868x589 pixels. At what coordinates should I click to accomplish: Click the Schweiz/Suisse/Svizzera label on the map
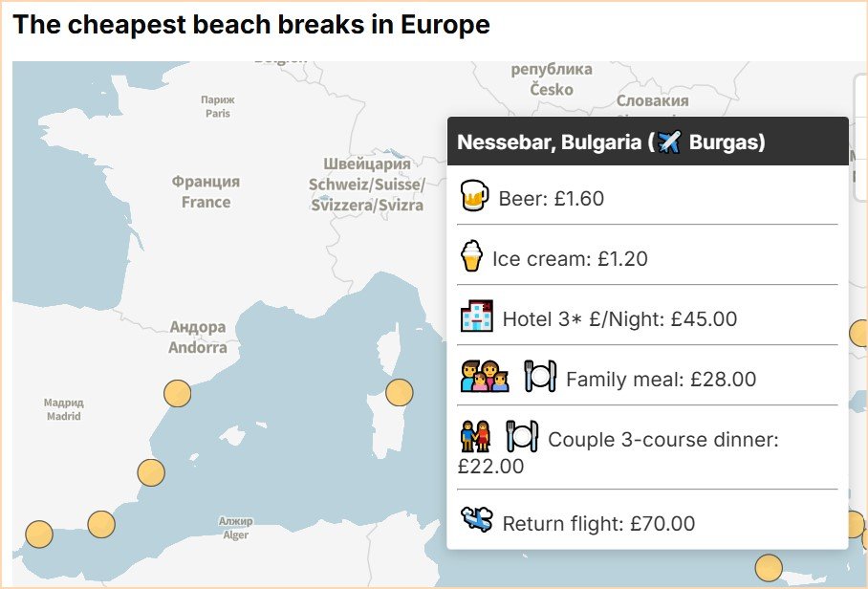click(366, 184)
